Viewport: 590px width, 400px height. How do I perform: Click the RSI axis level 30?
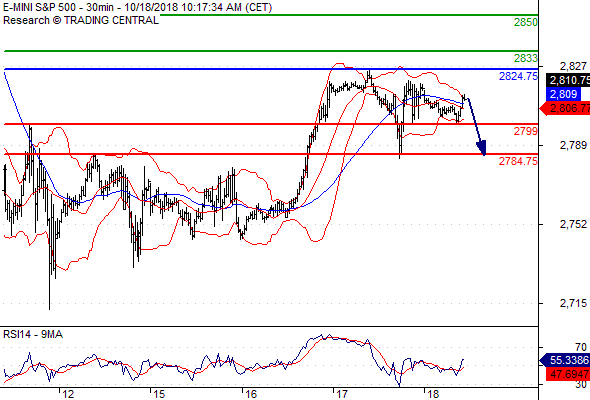pos(581,385)
